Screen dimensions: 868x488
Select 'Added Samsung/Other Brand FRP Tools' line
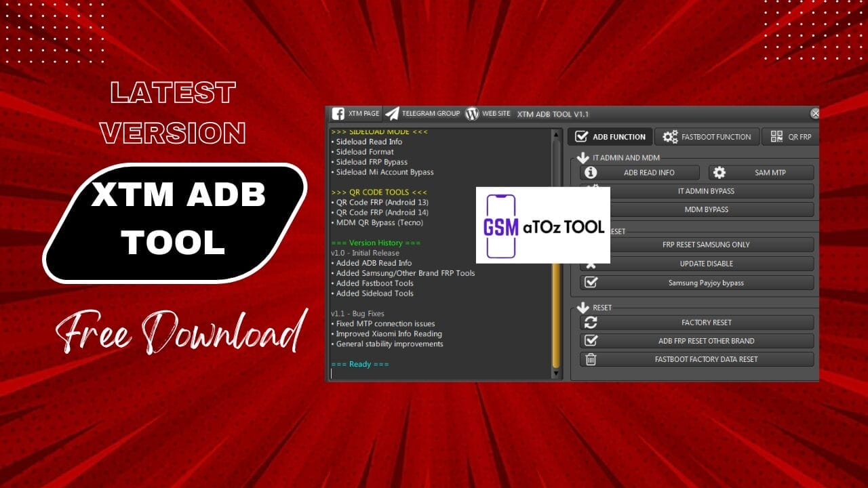click(x=403, y=273)
